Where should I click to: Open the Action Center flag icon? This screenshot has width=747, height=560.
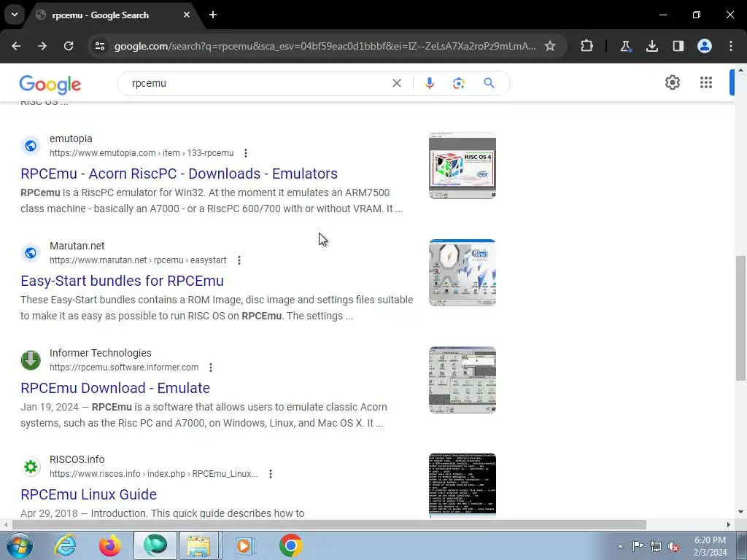[638, 546]
